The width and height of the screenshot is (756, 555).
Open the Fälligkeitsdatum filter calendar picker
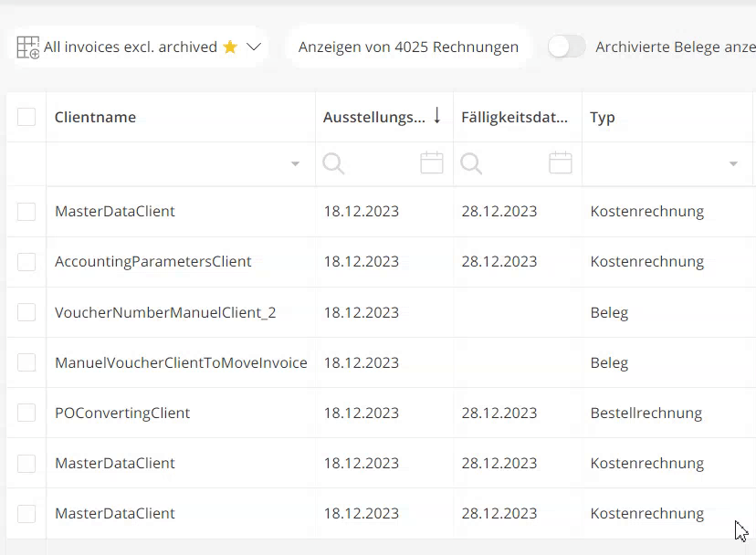tap(560, 163)
